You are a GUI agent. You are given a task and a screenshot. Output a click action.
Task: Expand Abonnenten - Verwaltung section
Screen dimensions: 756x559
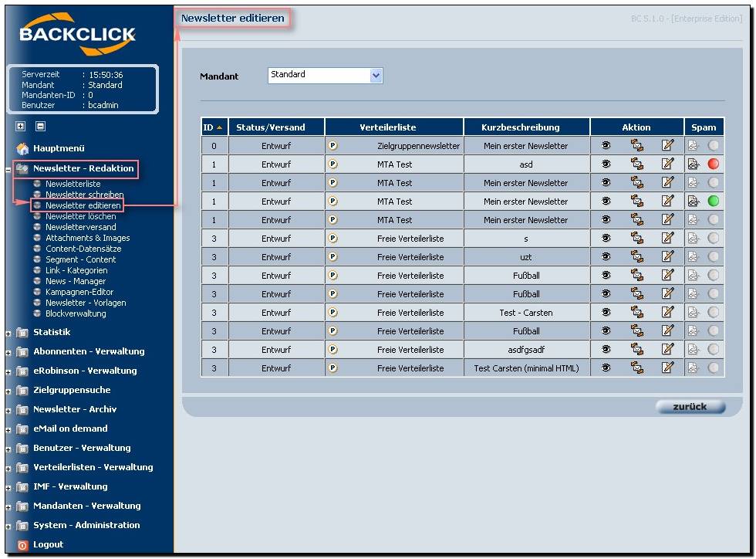[x=8, y=352]
